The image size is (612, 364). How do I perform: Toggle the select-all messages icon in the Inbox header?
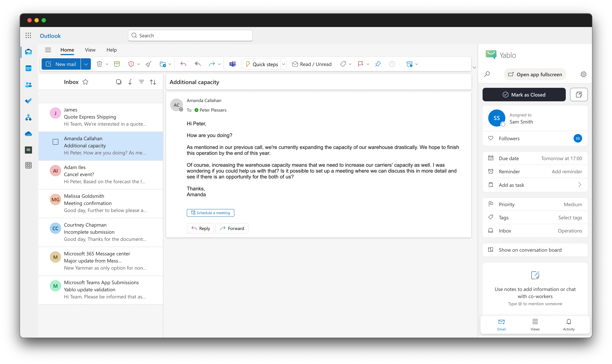pos(119,82)
